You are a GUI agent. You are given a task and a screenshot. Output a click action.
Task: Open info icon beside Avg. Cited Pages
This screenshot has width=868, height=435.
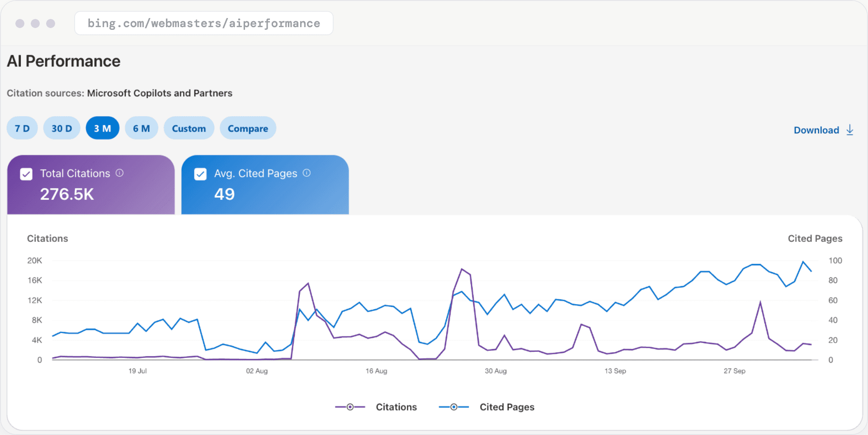click(307, 173)
